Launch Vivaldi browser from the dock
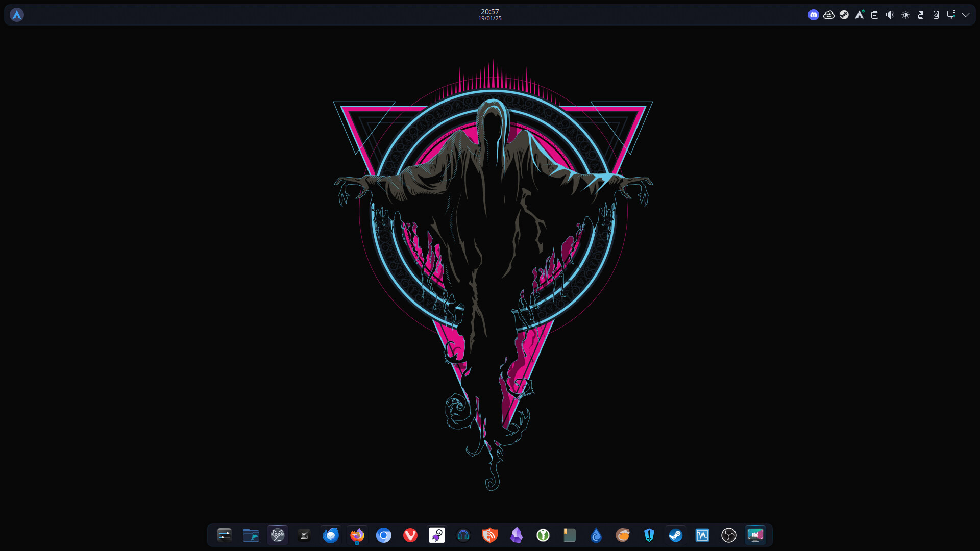 [410, 535]
